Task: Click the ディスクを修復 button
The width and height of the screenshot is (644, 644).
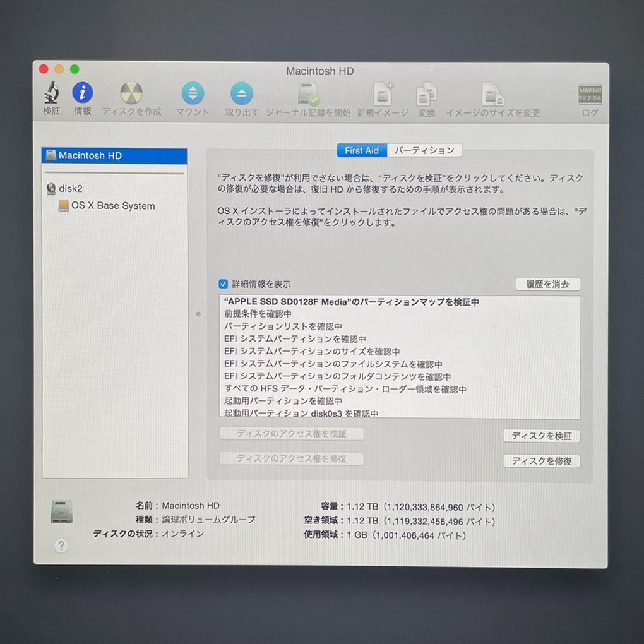Action: [x=542, y=461]
